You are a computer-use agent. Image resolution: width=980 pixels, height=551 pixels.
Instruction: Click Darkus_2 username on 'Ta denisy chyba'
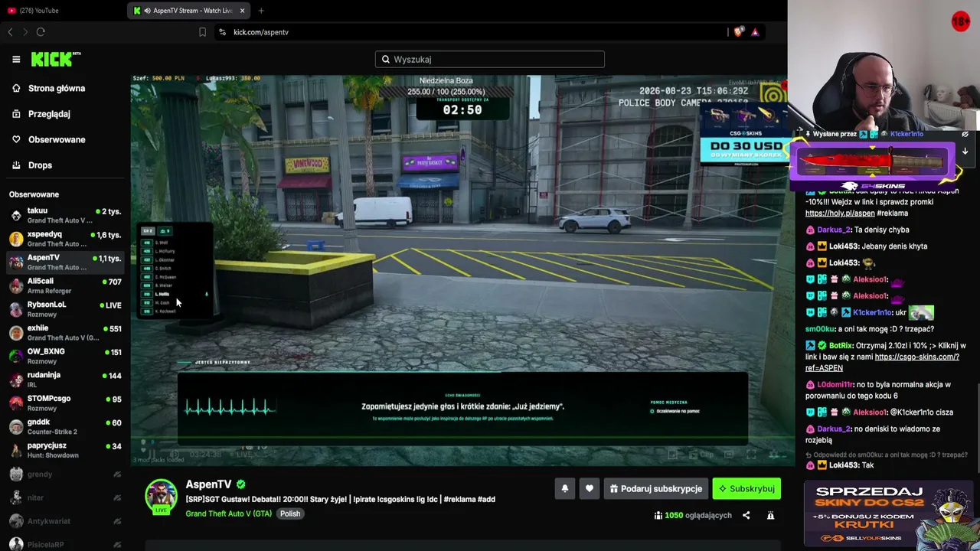tap(834, 230)
